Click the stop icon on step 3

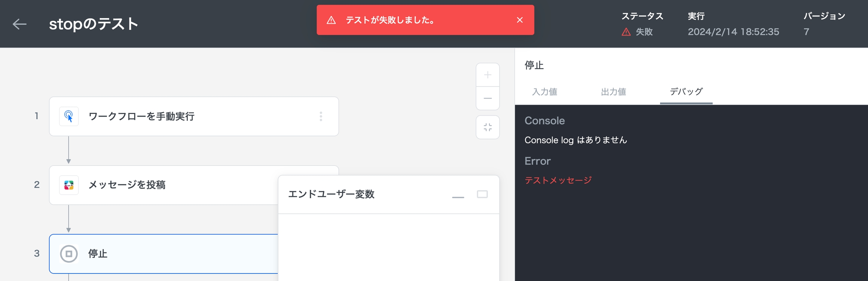69,254
